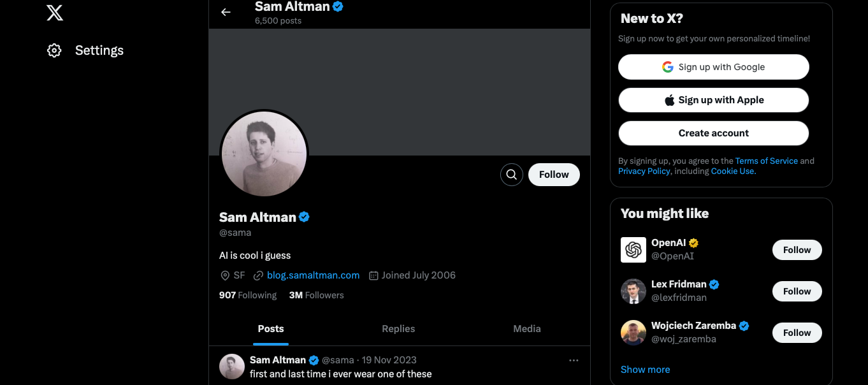The image size is (868, 385).
Task: Click the Create account button
Action: 713,133
